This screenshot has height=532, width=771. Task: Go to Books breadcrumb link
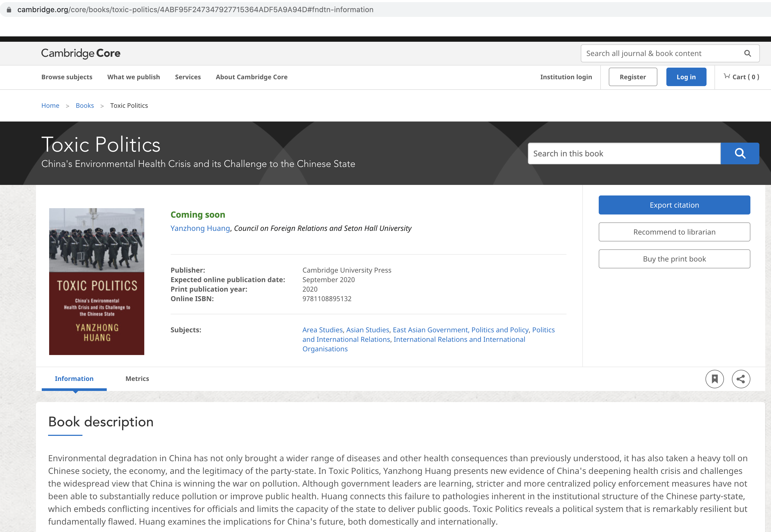(85, 106)
